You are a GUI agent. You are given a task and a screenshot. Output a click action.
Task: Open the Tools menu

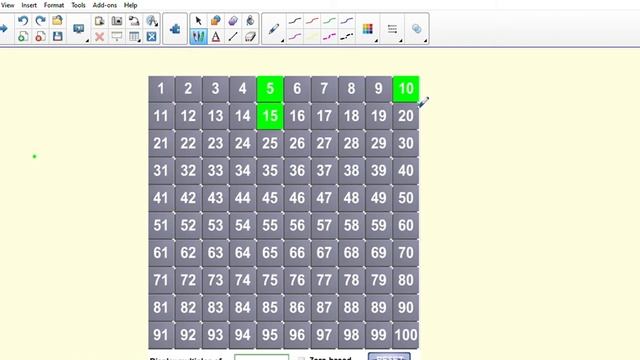click(x=78, y=5)
